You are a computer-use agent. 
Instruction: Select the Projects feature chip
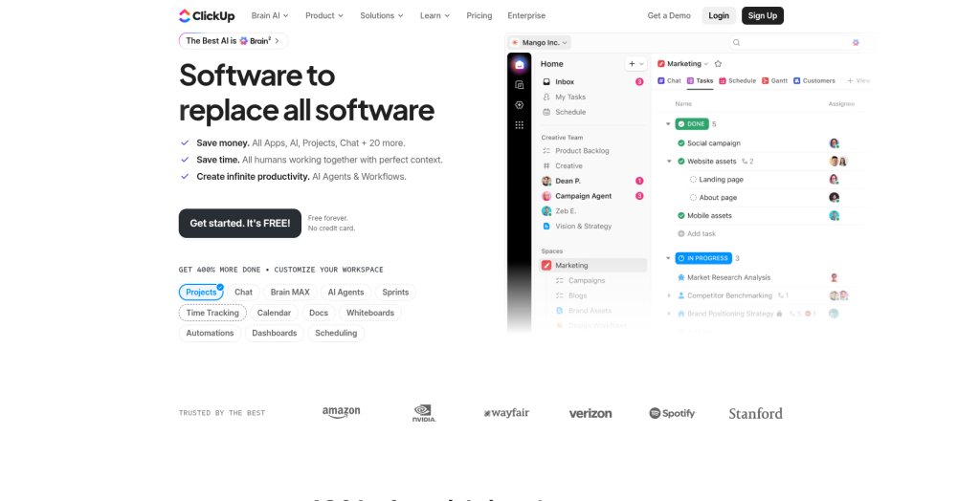tap(201, 293)
